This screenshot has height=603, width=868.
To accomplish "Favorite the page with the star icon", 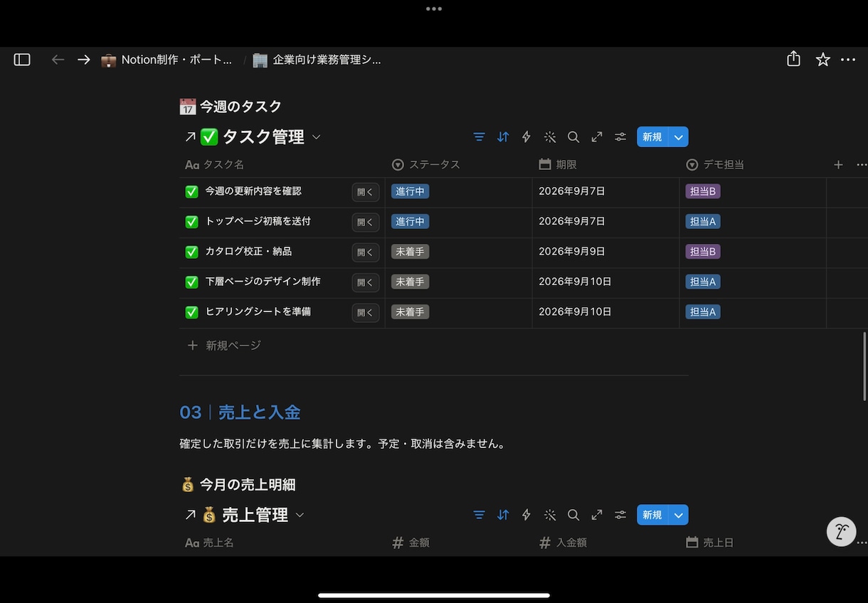I will (823, 60).
